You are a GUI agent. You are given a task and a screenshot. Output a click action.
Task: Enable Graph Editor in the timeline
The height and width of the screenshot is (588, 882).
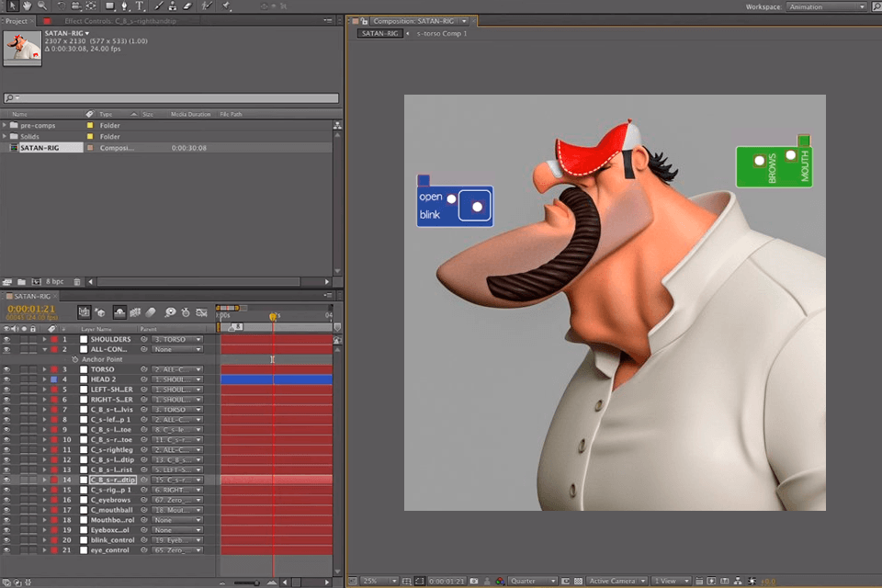click(x=202, y=312)
